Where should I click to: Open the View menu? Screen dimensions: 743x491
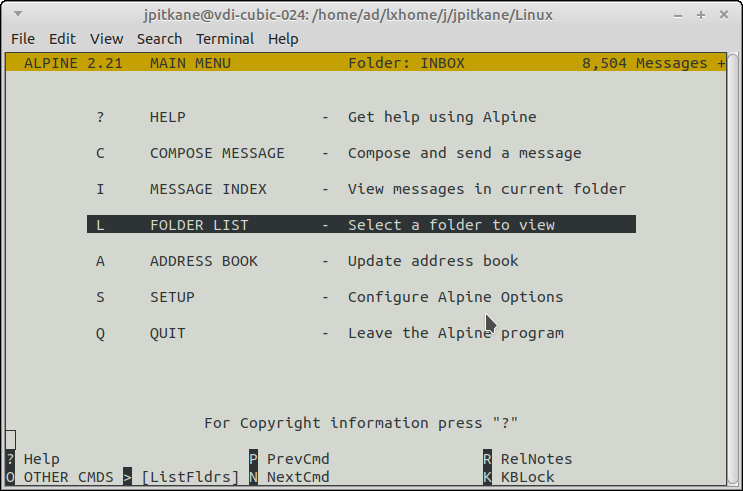[x=107, y=39]
